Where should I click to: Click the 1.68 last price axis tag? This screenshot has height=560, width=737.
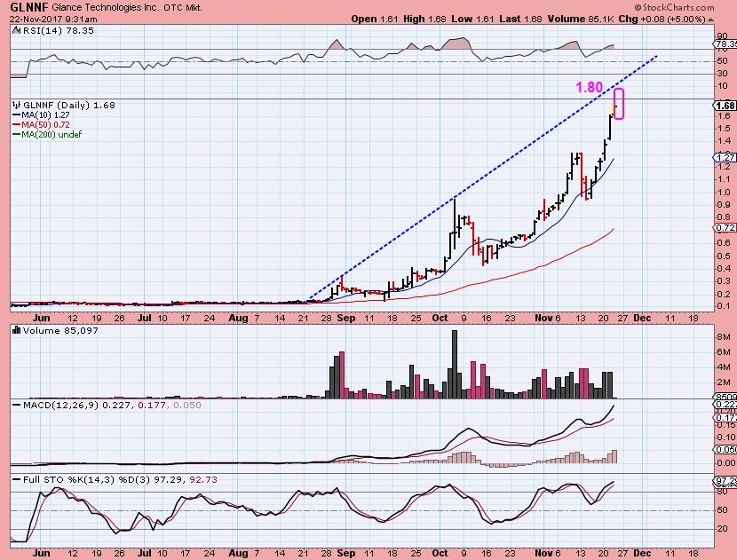(725, 106)
